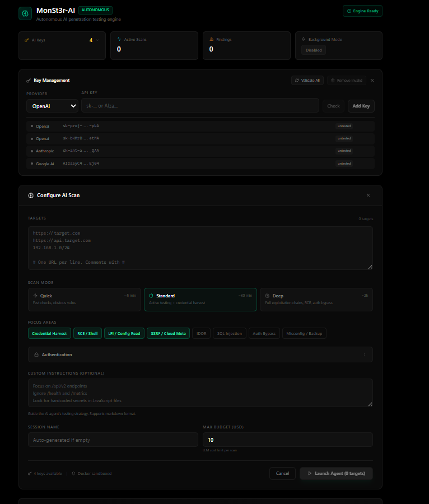Expand the Authentication section
Image resolution: width=429 pixels, height=504 pixels.
pos(200,354)
